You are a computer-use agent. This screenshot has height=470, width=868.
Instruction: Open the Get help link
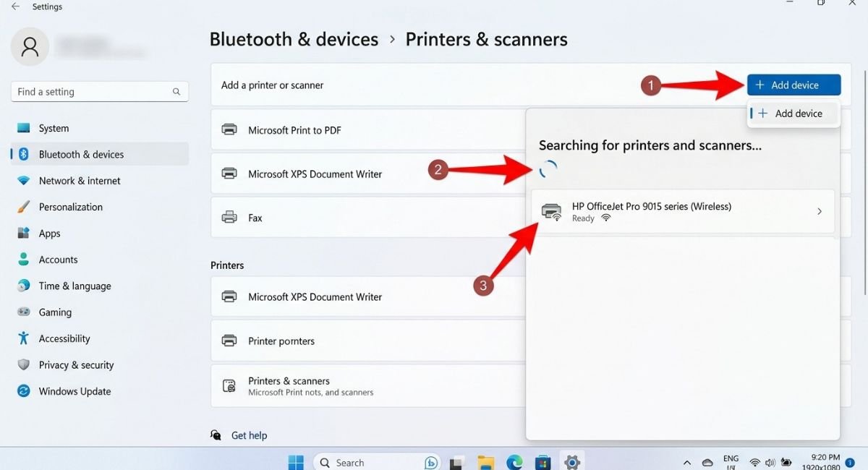click(249, 435)
